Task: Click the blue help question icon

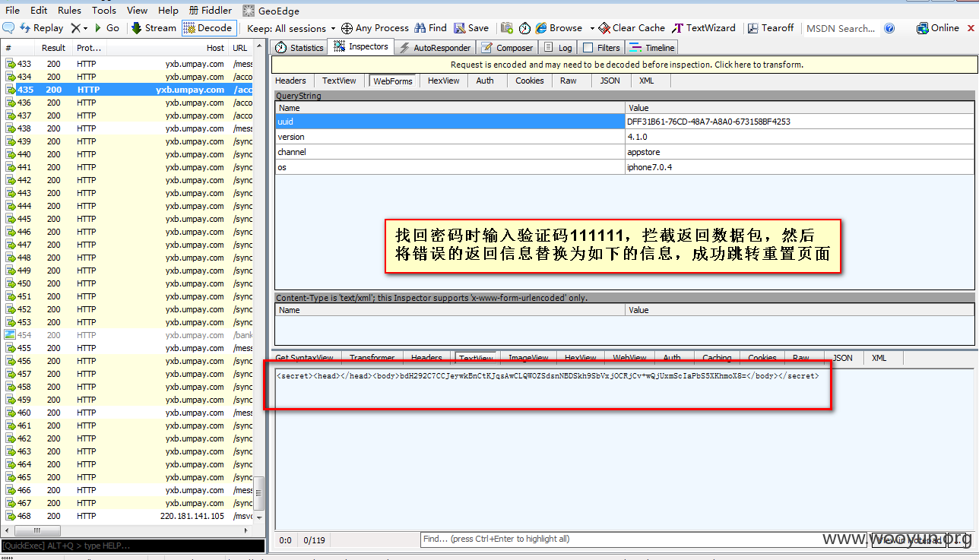Action: pos(889,28)
